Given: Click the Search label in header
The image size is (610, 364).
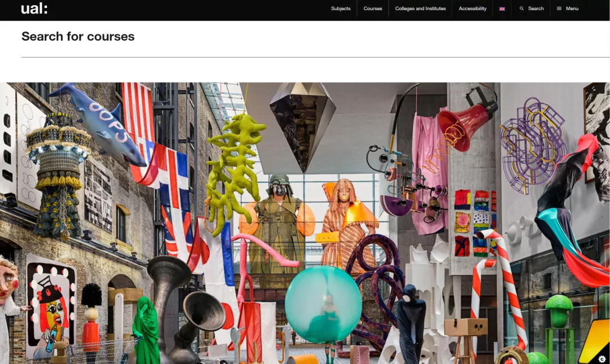Looking at the screenshot, I should (x=535, y=8).
